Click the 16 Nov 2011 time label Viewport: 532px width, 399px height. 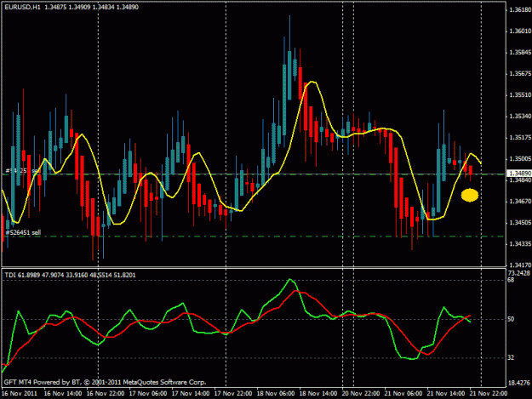pyautogui.click(x=20, y=393)
